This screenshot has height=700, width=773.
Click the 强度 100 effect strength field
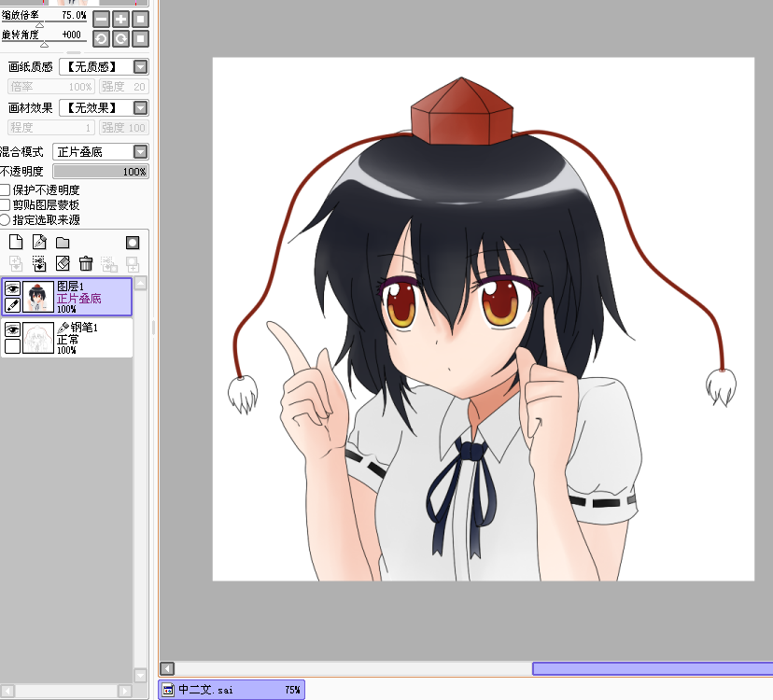pos(123,128)
